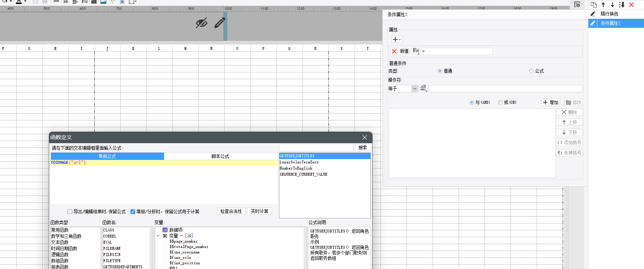Select 常用函数 in the function type list
The image size is (644, 269).
click(76, 230)
